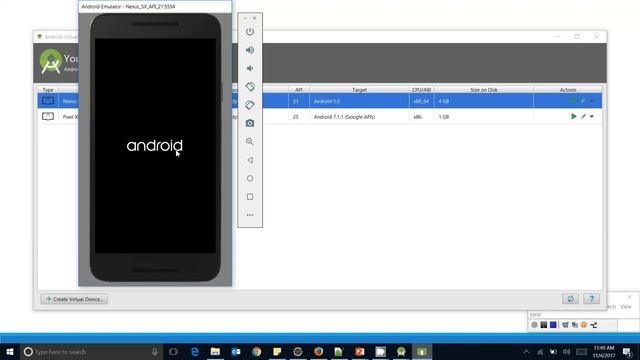Open File Explorer from the taskbar
Screen dimensions: 640x360
[x=215, y=351]
